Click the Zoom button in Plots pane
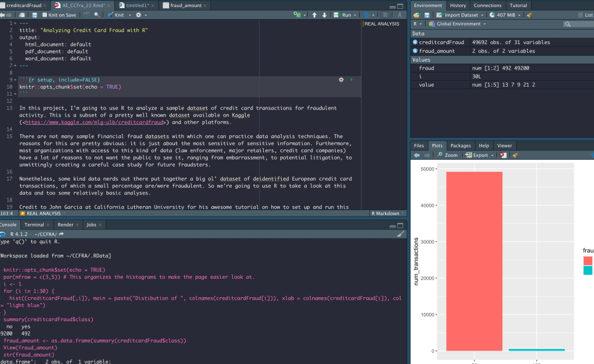 tap(447, 155)
